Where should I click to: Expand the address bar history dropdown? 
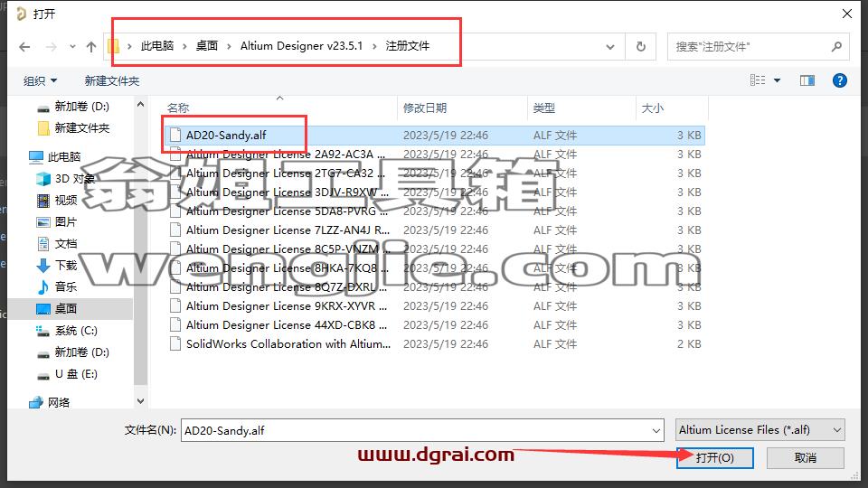[x=610, y=47]
